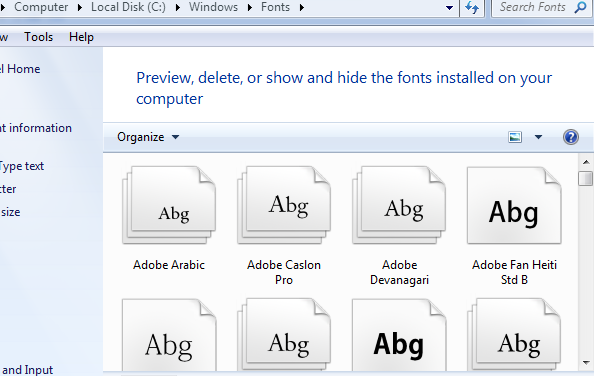Open the address bar history dropdown

coord(449,8)
